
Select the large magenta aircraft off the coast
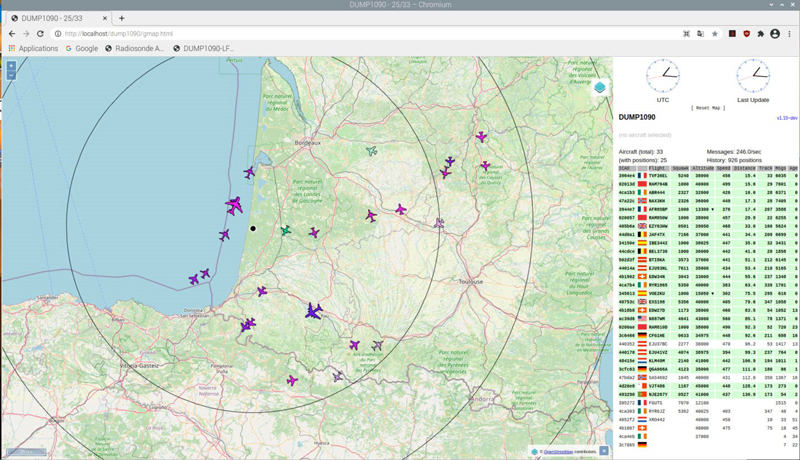[x=234, y=206]
